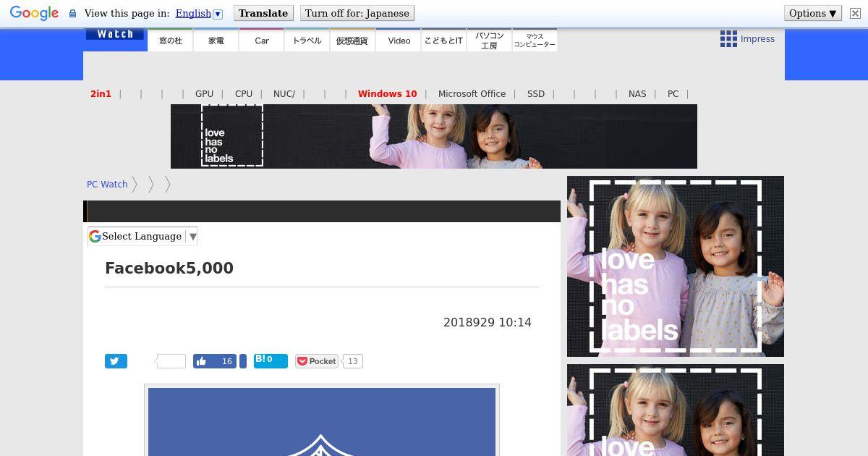This screenshot has height=456, width=868.
Task: Open the SSD topic link
Action: pos(536,93)
